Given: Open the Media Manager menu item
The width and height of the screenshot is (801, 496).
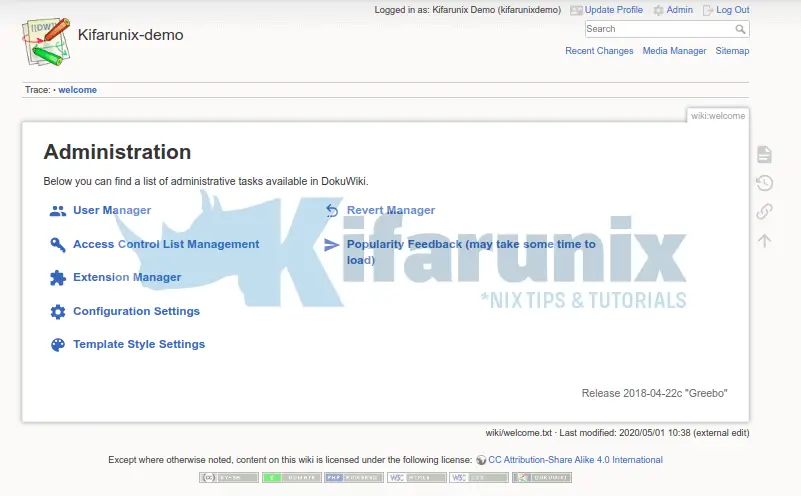Looking at the screenshot, I should 674,51.
